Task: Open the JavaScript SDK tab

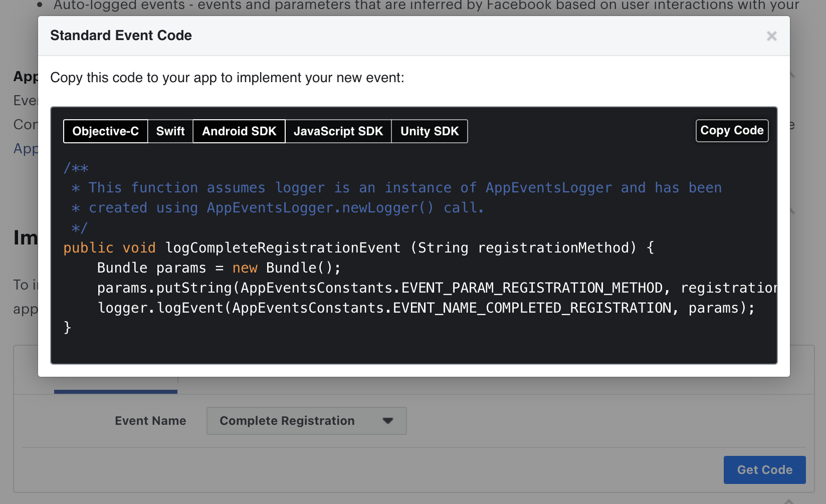Action: [x=338, y=131]
